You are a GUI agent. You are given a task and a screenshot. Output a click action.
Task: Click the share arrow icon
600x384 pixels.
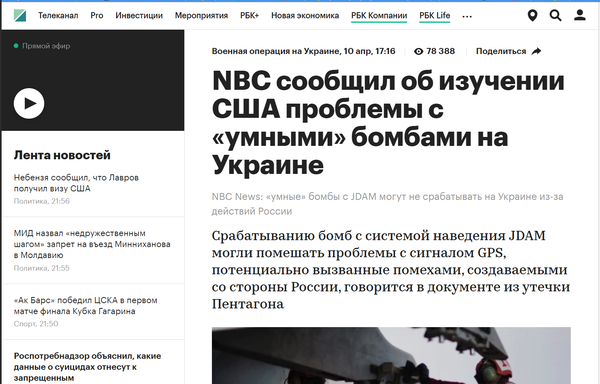click(x=536, y=51)
